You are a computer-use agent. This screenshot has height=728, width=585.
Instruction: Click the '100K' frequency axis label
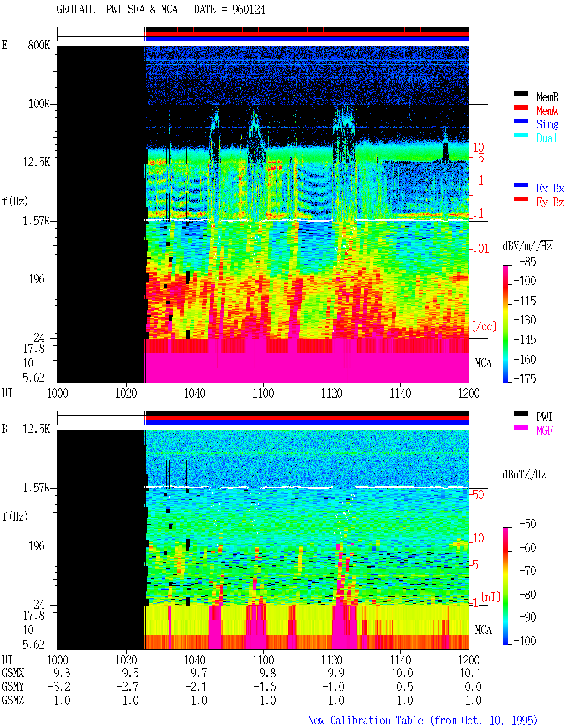point(39,103)
